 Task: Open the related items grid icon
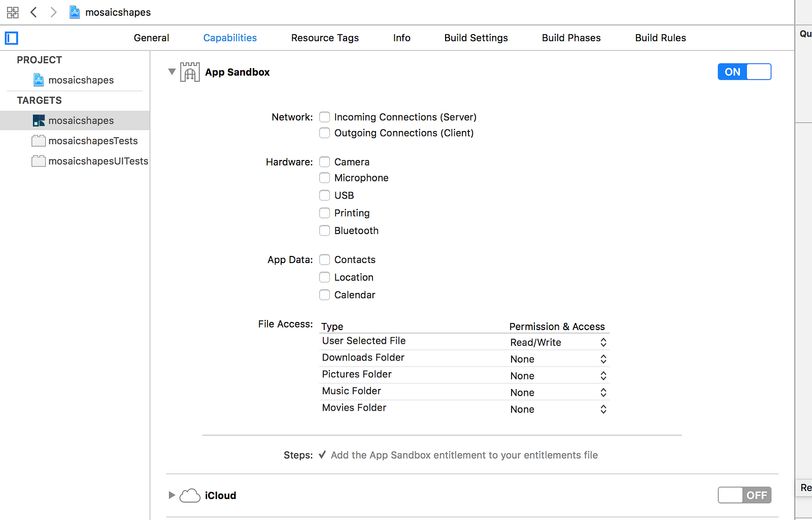click(13, 12)
